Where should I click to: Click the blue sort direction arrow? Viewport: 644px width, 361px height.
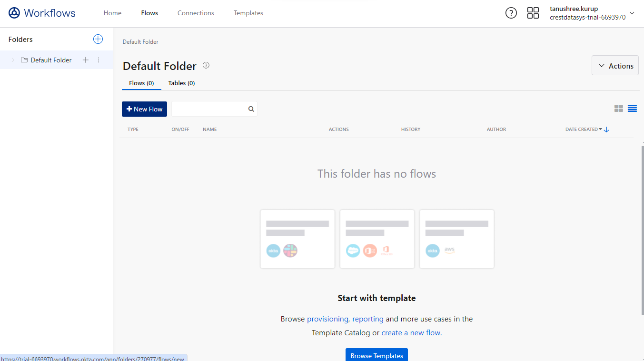click(606, 130)
